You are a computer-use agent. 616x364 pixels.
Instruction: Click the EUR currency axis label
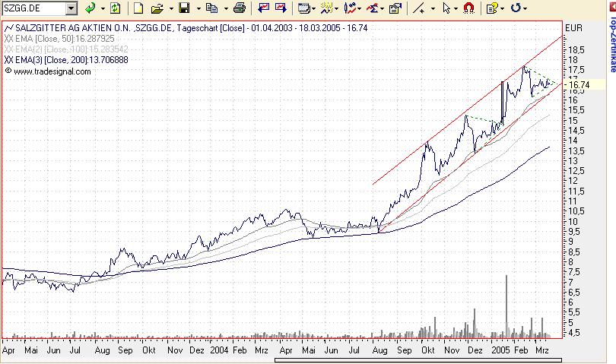tap(573, 28)
